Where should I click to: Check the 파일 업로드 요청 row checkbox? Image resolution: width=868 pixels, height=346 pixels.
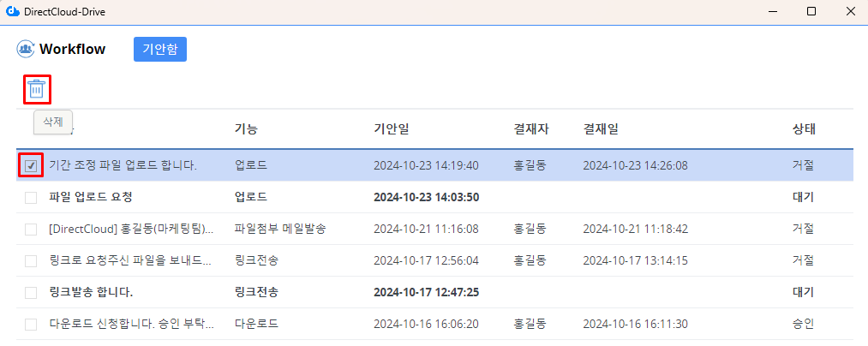(x=31, y=197)
